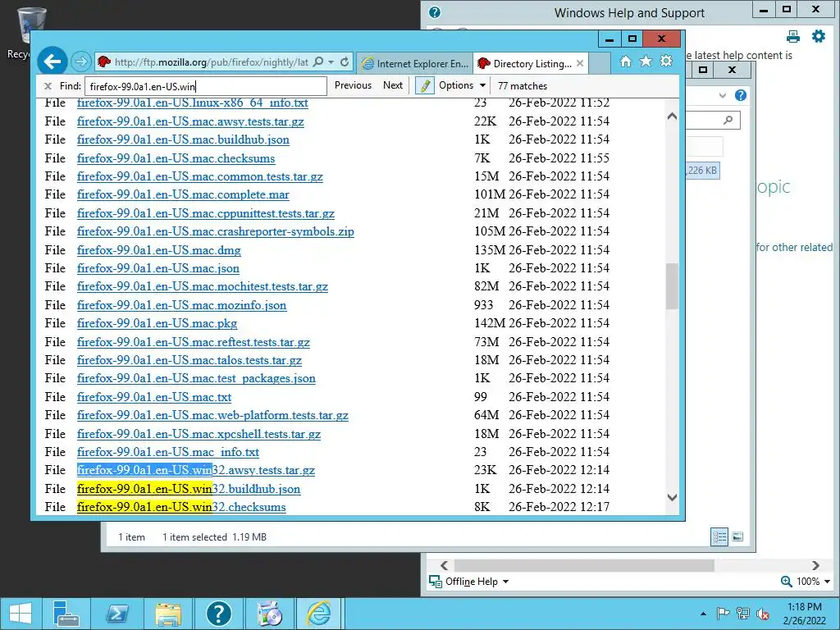This screenshot has width=840, height=630.
Task: Download firefox-99.0a1.en-US.mac.complete.mar
Action: pyautogui.click(x=183, y=194)
